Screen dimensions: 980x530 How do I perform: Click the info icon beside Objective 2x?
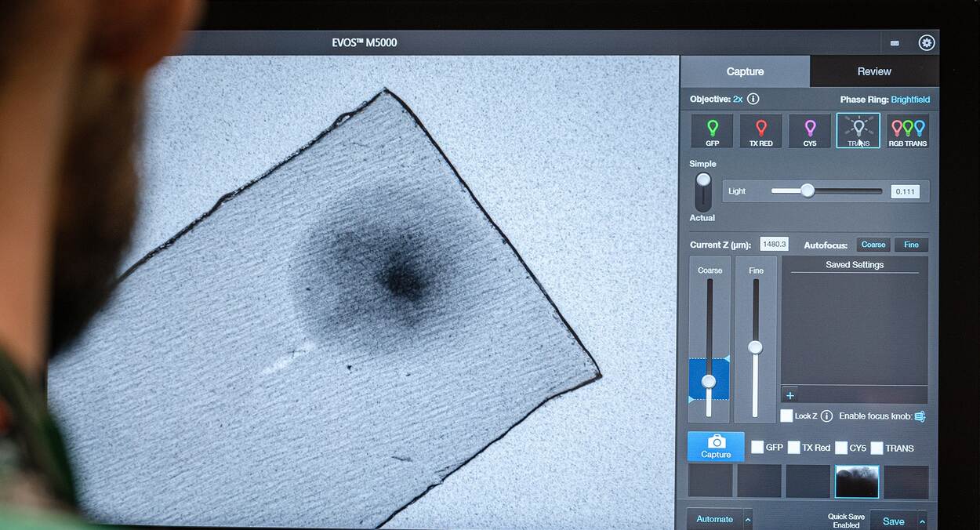pyautogui.click(x=753, y=100)
